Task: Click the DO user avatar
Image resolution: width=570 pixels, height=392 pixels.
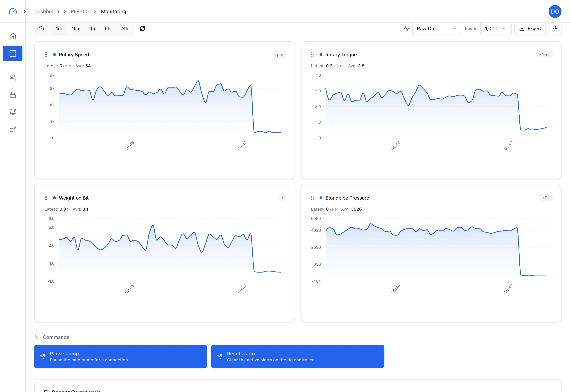Action: 555,11
